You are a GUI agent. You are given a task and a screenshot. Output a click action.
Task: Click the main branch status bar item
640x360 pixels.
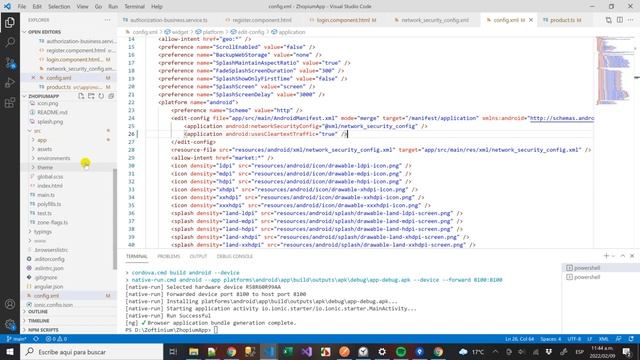[16, 339]
